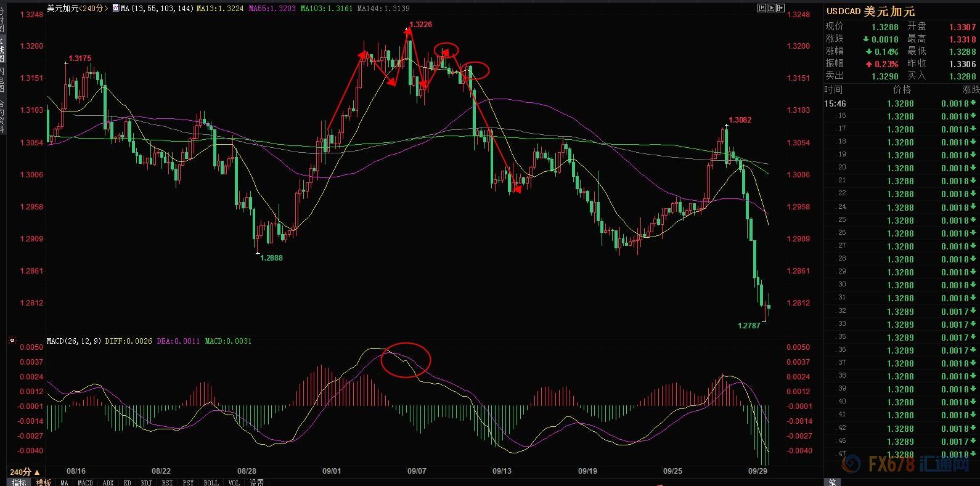Viewport: 980px width, 486px height.
Task: Switch to the BOLL indicator tab
Action: [211, 482]
